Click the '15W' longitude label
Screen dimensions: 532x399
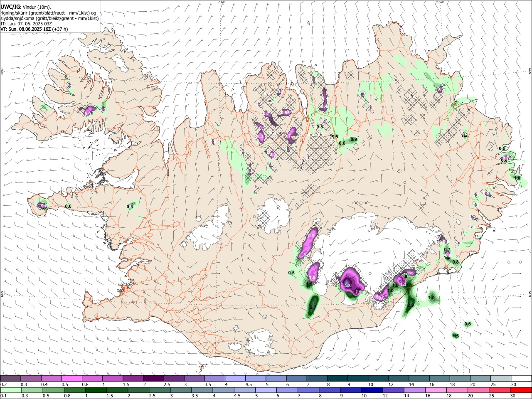coord(440,2)
